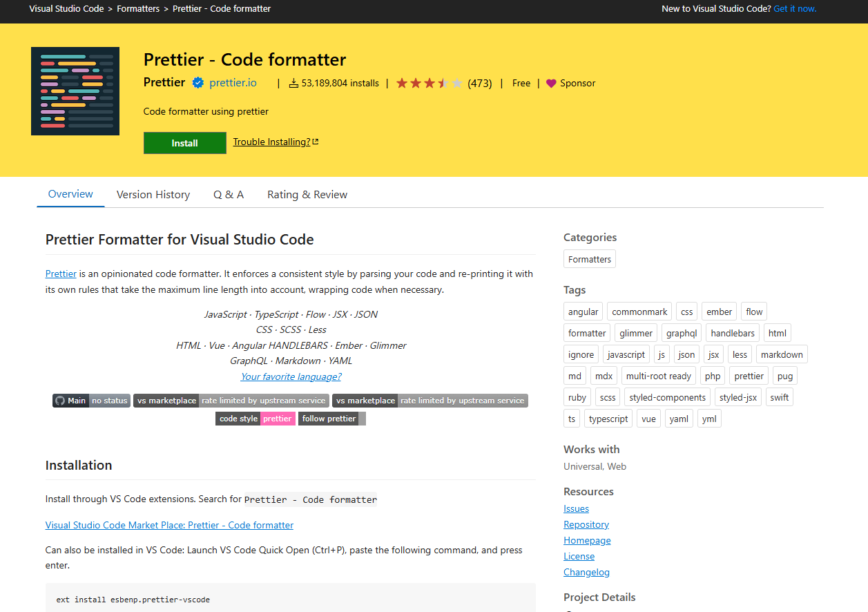Click the scss tag
Viewport: 868px width, 612px height.
[x=608, y=397]
